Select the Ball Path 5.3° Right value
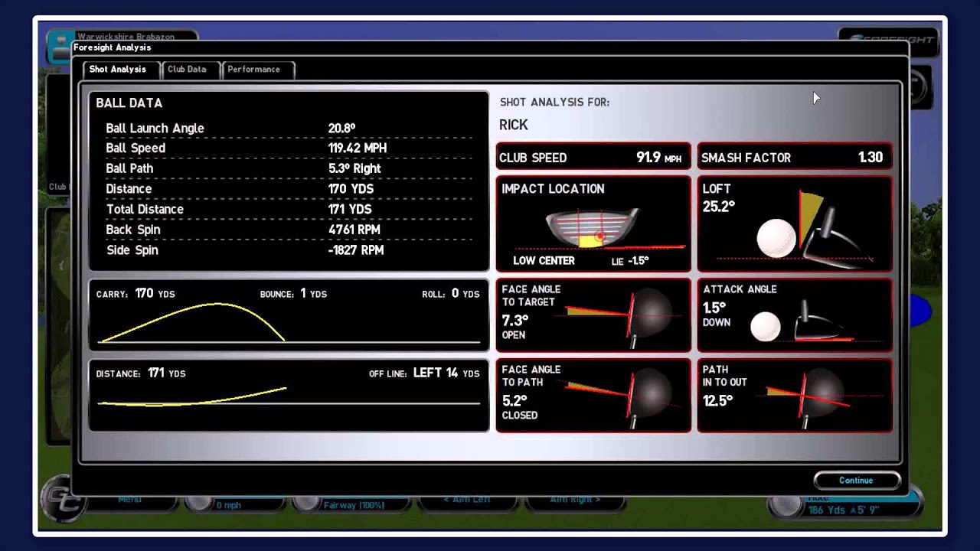 [x=354, y=168]
